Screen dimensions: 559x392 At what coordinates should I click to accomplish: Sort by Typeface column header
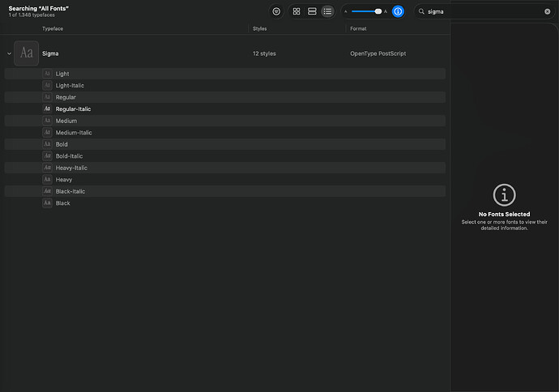[53, 28]
